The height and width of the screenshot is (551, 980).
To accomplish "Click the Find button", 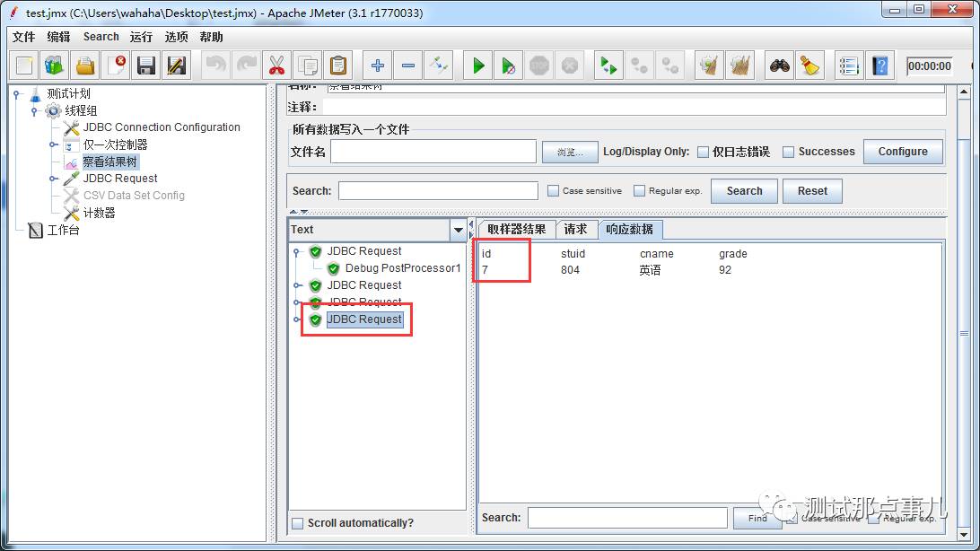I will (757, 518).
